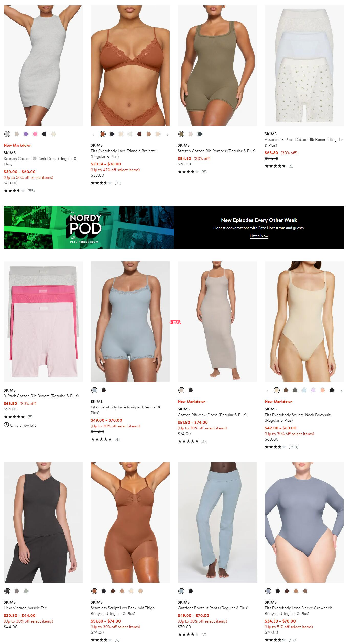This screenshot has height=644, width=350.
Task: Click Listen Now on Nordy Pod banner
Action: 259,236
